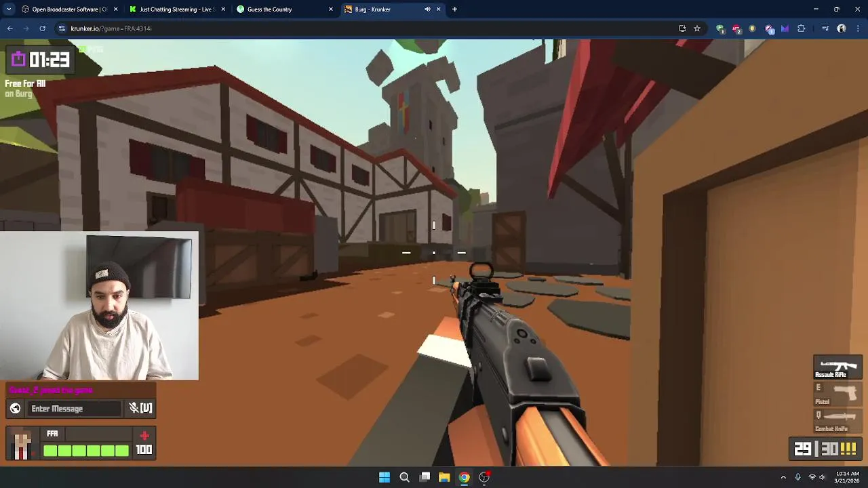
Task: Click the match timer clock icon
Action: tap(18, 59)
